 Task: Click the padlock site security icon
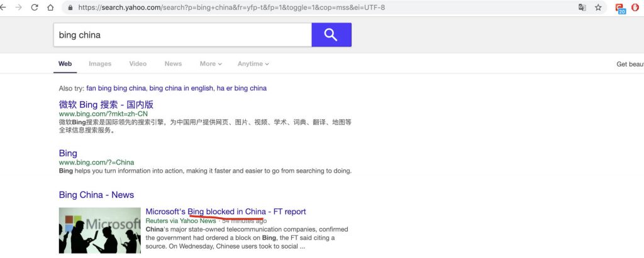[70, 8]
